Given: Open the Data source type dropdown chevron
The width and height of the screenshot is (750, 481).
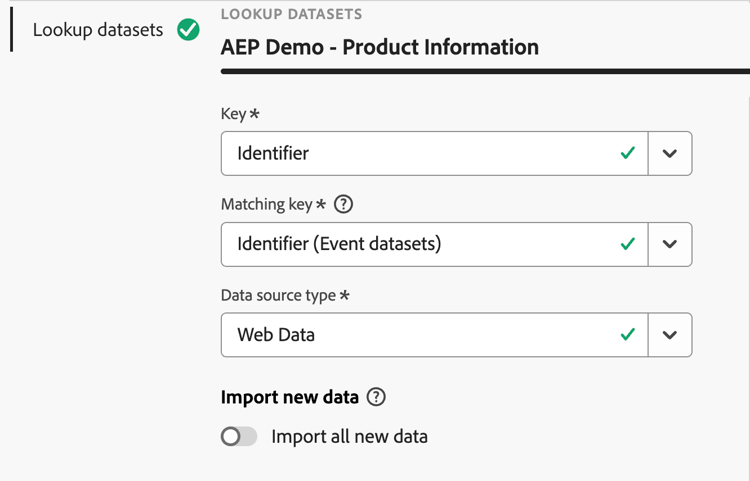Looking at the screenshot, I should pyautogui.click(x=670, y=335).
